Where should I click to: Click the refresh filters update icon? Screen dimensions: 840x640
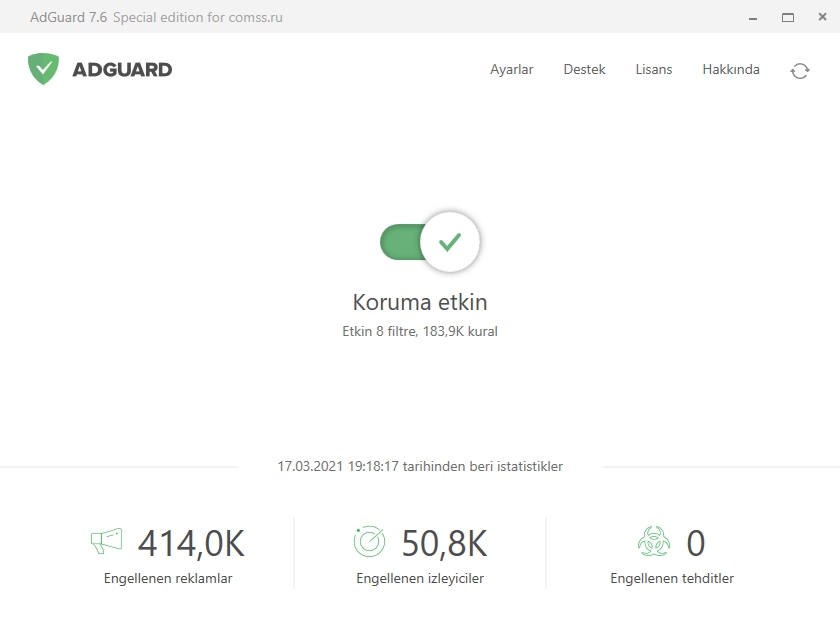click(800, 71)
